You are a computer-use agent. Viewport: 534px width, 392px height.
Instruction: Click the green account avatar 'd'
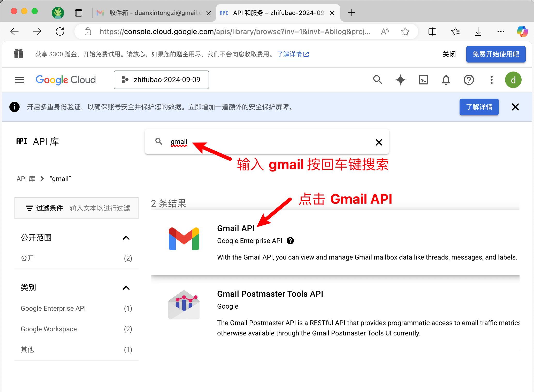click(513, 80)
